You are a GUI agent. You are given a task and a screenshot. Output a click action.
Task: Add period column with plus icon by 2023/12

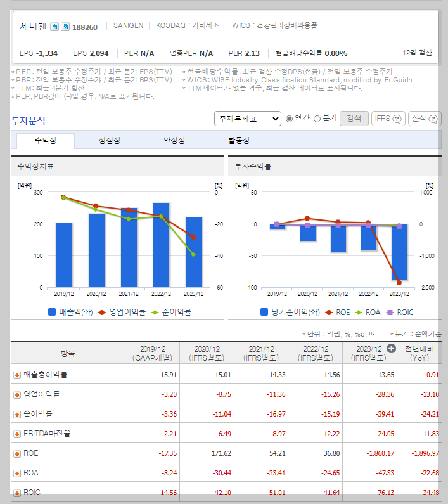(391, 349)
